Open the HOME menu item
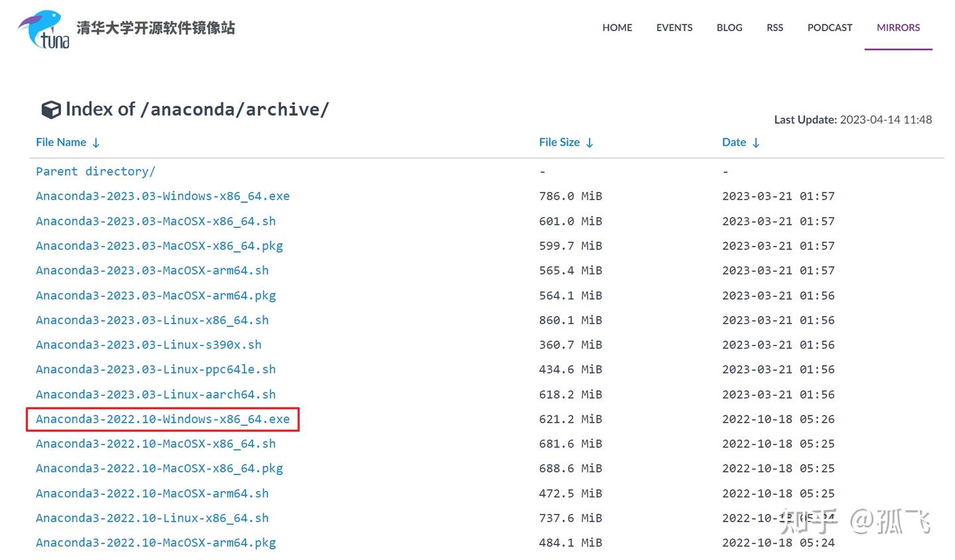Screen dimensions: 955x560 pyautogui.click(x=617, y=28)
